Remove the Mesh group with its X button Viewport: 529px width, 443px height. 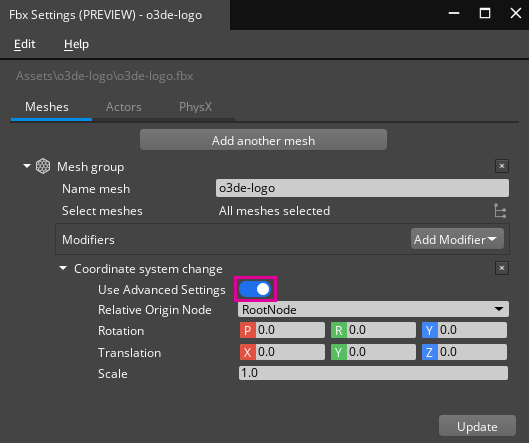pyautogui.click(x=502, y=166)
